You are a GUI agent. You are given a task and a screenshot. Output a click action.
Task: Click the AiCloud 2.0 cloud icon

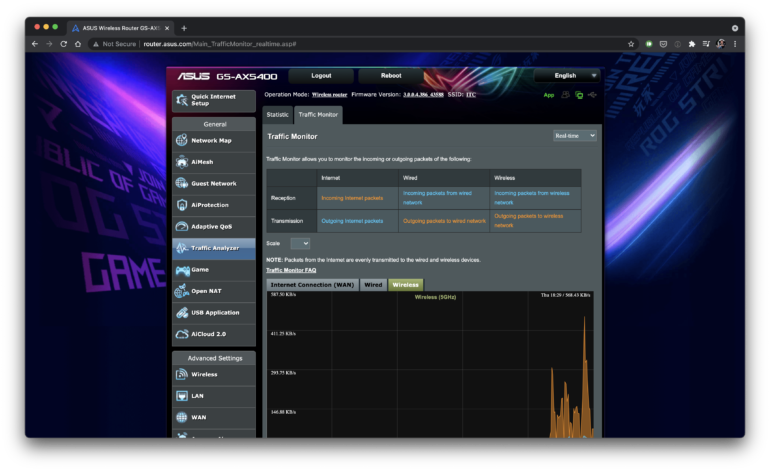pos(182,334)
